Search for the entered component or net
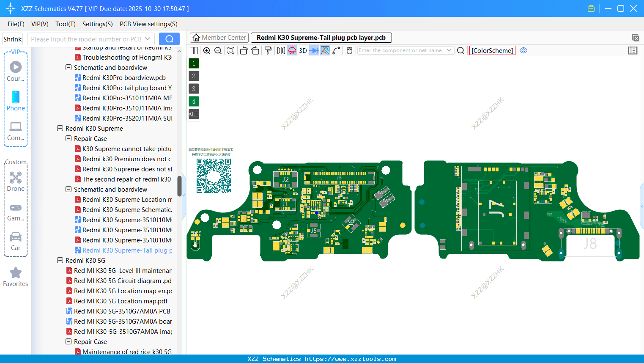 [x=461, y=51]
